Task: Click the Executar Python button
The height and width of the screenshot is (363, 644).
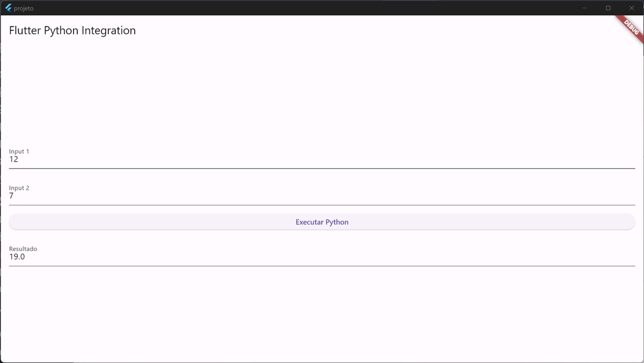Action: [x=322, y=222]
